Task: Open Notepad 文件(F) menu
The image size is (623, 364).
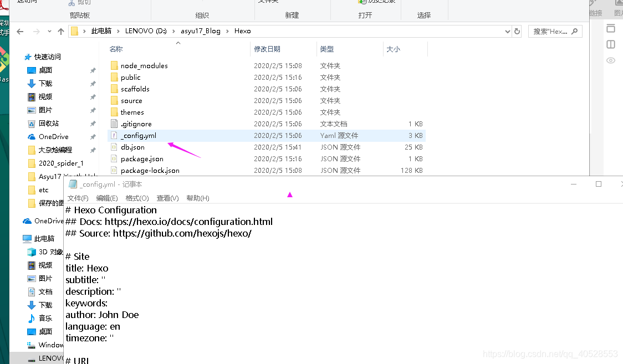Action: (78, 198)
